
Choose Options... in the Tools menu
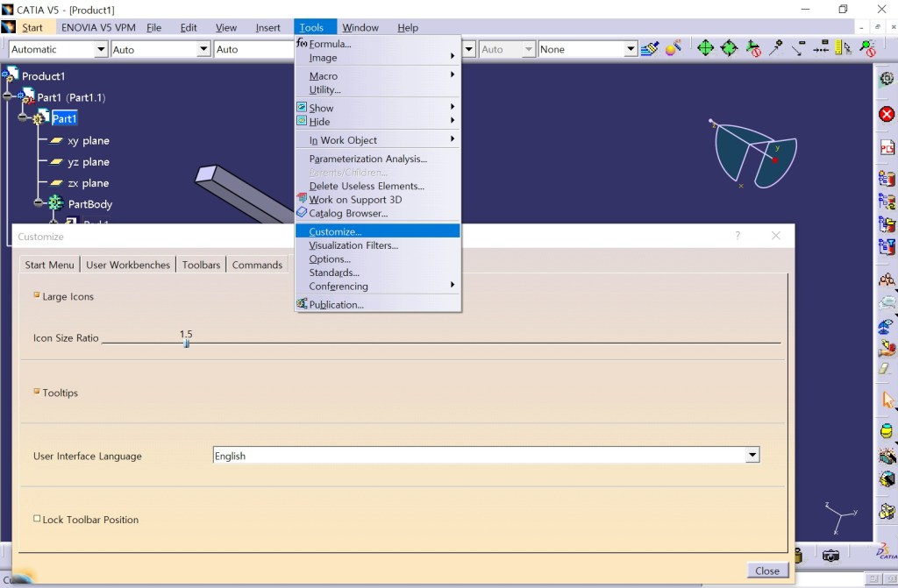coord(330,259)
